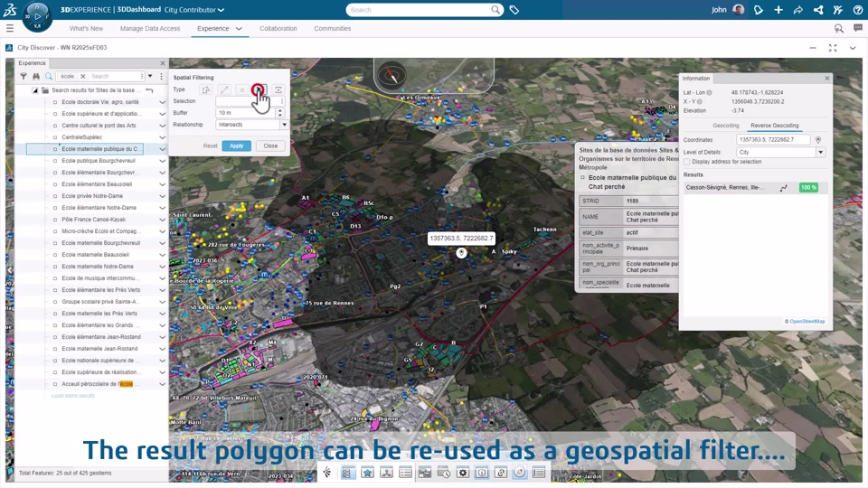Viewport: 868px width, 488px height.
Task: Collapse the 'Search results for Sites de la base' folder
Action: 35,90
